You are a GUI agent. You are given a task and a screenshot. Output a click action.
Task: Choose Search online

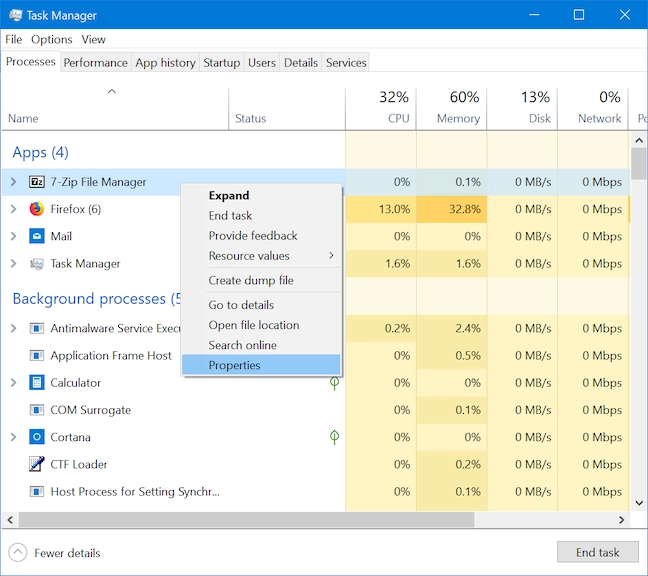(261, 345)
